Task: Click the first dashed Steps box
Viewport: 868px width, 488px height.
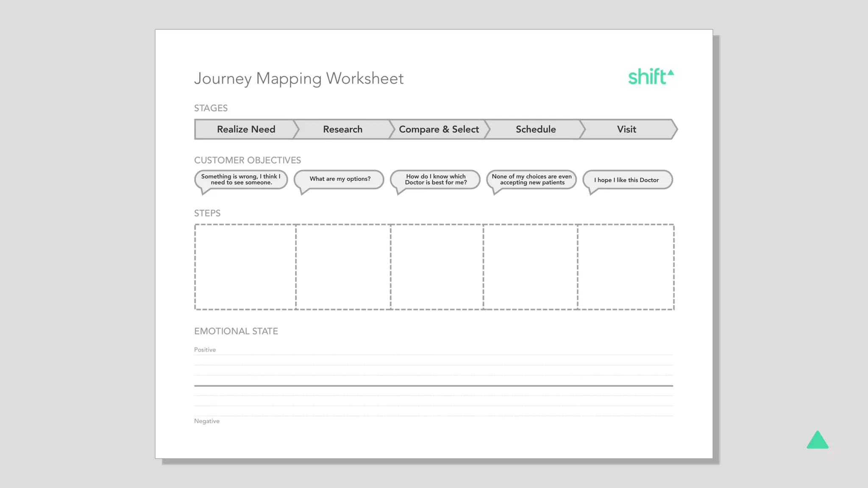Action: 245,267
